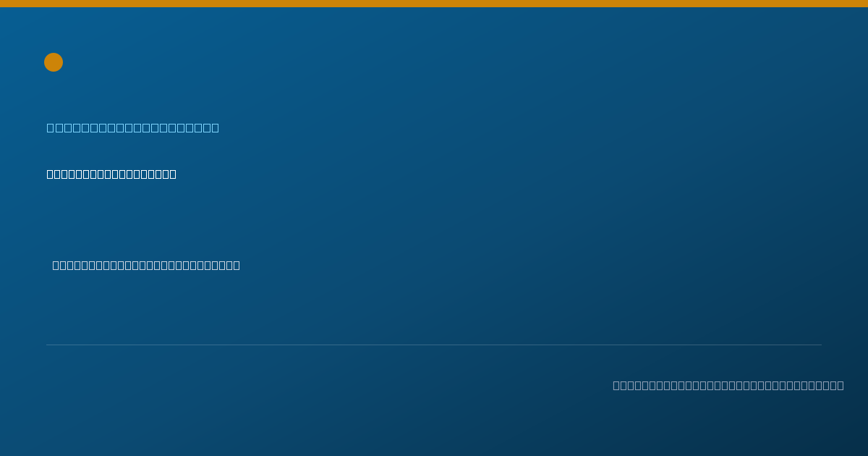Image resolution: width=868 pixels, height=456 pixels.
Task: Select the light-blue placeholder text line
Action: (x=133, y=128)
